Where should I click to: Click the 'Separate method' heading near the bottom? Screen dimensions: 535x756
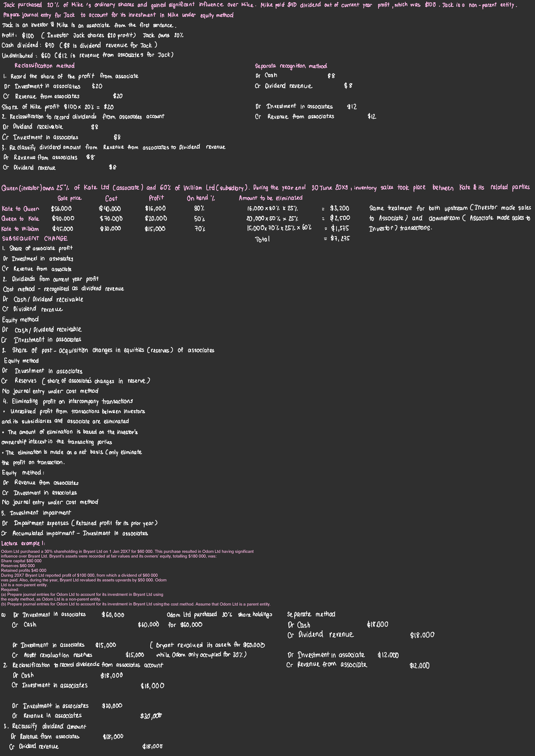(311, 615)
